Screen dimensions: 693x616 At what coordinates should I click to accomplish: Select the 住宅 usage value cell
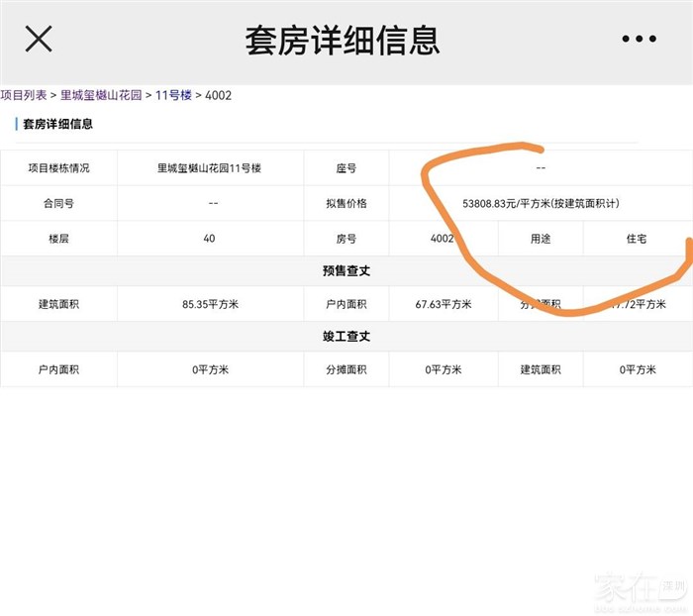coord(637,239)
